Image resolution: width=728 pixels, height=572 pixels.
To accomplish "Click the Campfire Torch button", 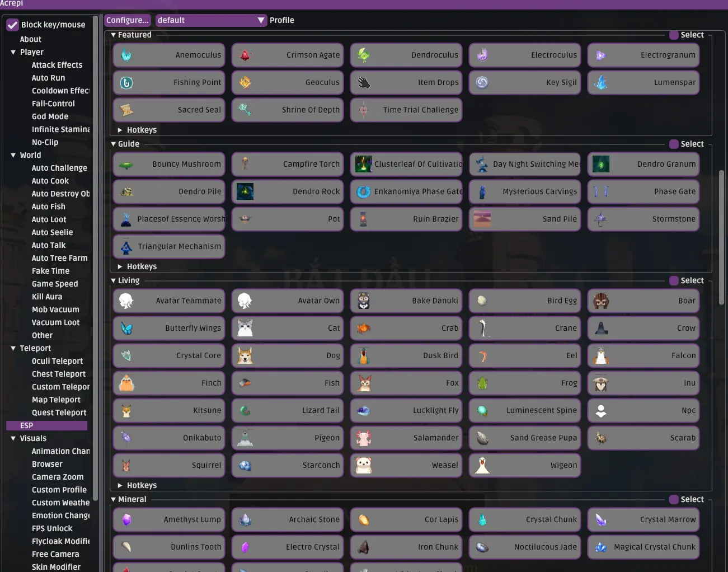I will (x=288, y=164).
